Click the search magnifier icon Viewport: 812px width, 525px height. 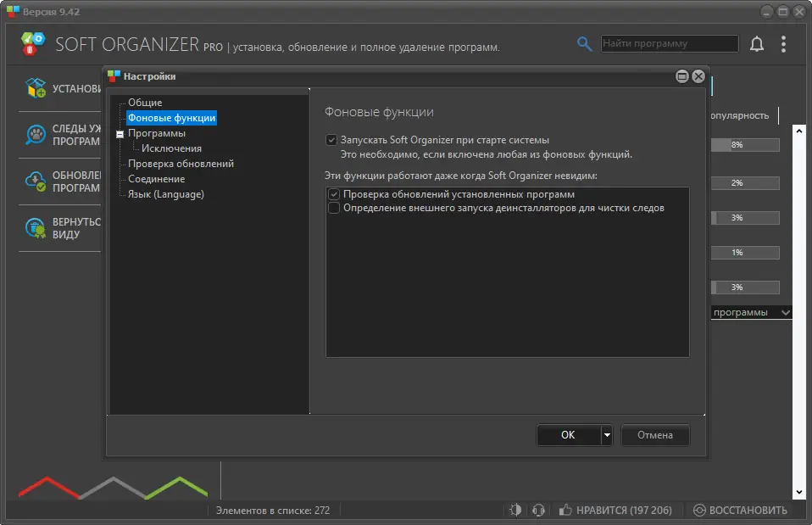584,44
